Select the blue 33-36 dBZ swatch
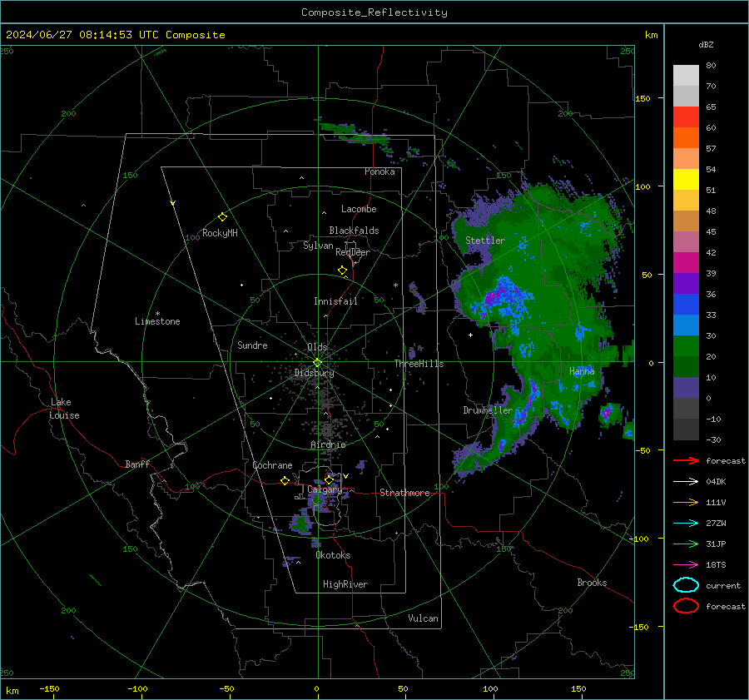 coord(686,305)
